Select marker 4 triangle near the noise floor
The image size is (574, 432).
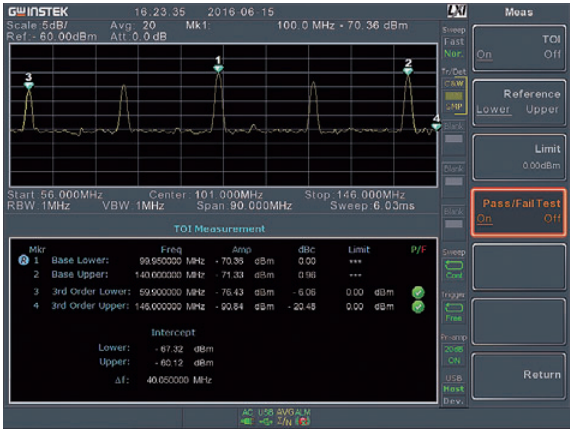436,127
